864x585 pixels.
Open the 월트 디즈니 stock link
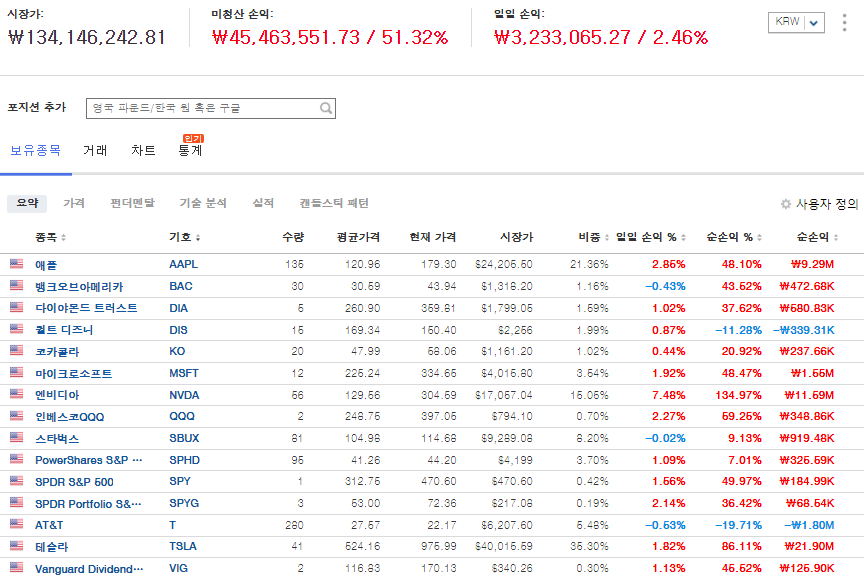point(64,330)
